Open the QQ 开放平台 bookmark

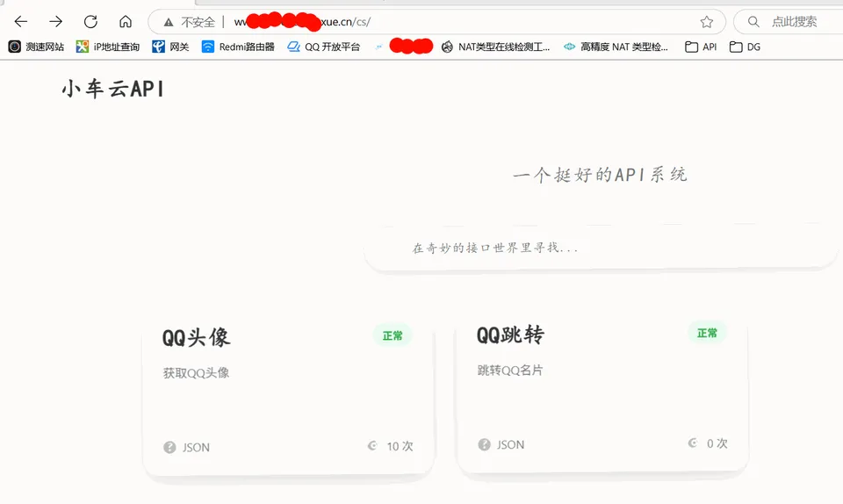(x=324, y=47)
